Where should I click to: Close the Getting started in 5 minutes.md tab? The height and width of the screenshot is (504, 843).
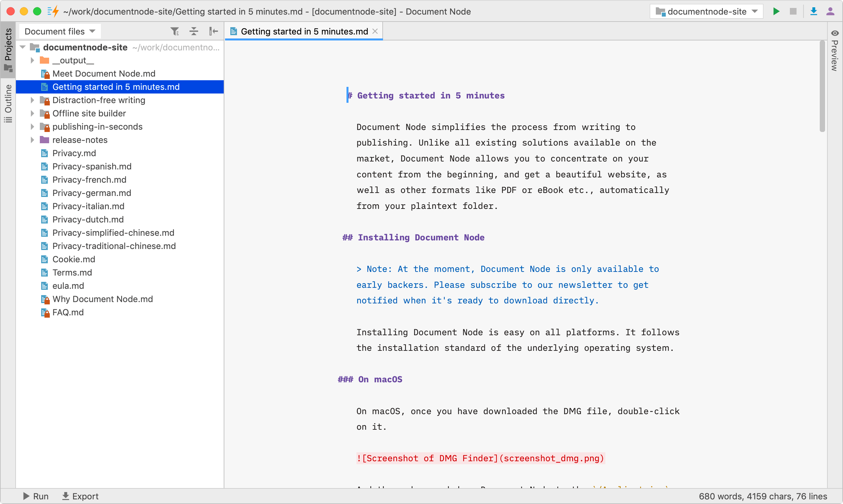pyautogui.click(x=375, y=31)
